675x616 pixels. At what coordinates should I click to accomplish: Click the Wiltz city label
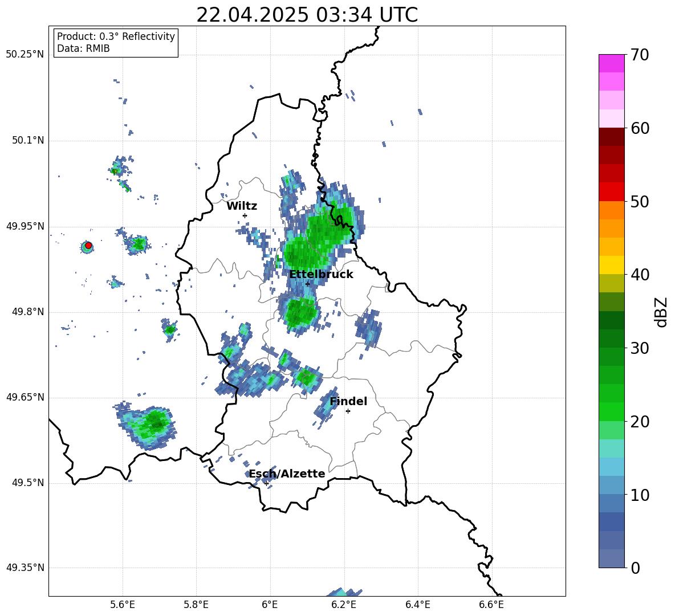242,206
